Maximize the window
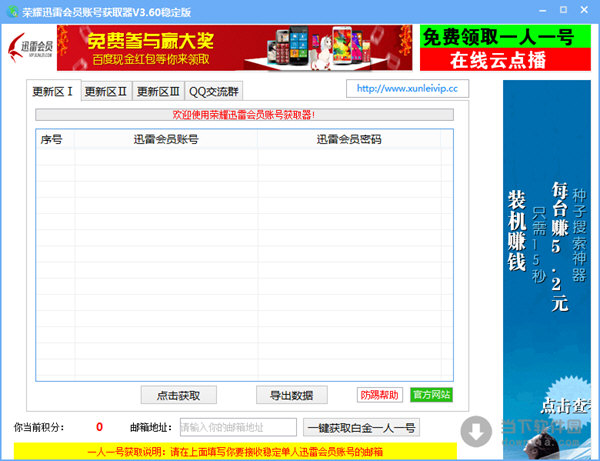This screenshot has width=600, height=461. (x=563, y=10)
